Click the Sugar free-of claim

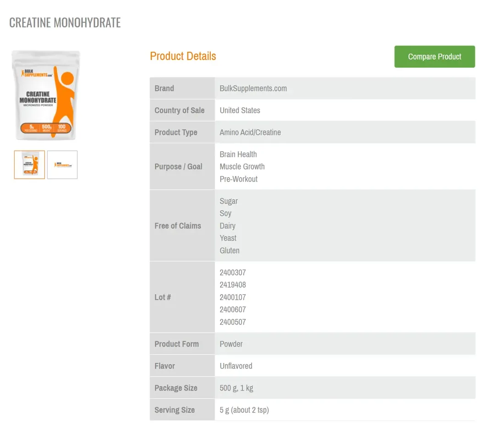[229, 201]
